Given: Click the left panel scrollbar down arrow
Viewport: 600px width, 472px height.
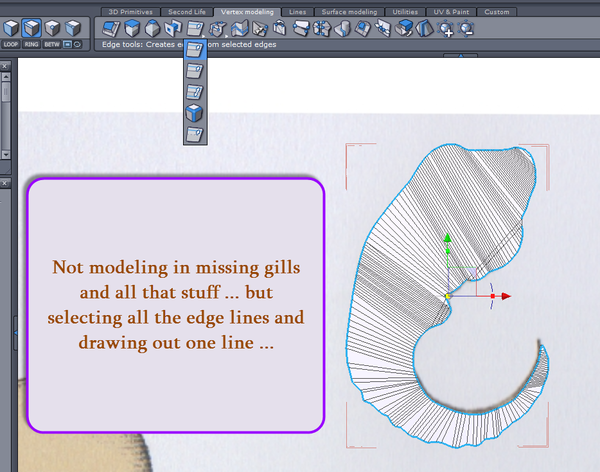Looking at the screenshot, I should tap(6, 155).
